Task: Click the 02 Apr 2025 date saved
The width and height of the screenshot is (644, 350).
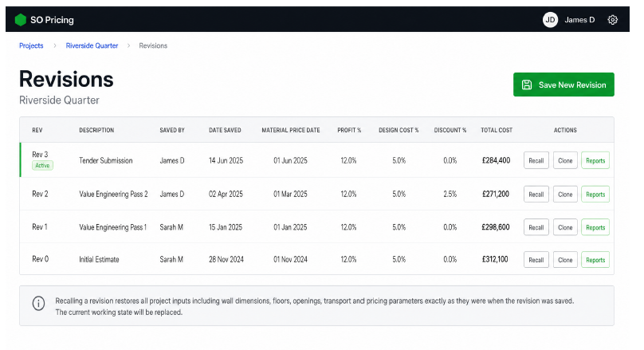Action: 226,194
